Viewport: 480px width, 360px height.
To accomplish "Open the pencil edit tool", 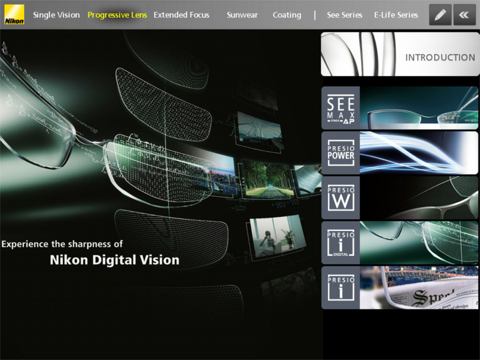I will [x=440, y=15].
